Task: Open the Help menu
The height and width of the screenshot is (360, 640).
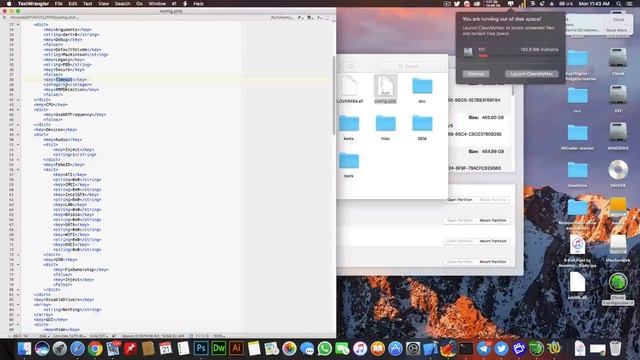Action: point(198,4)
